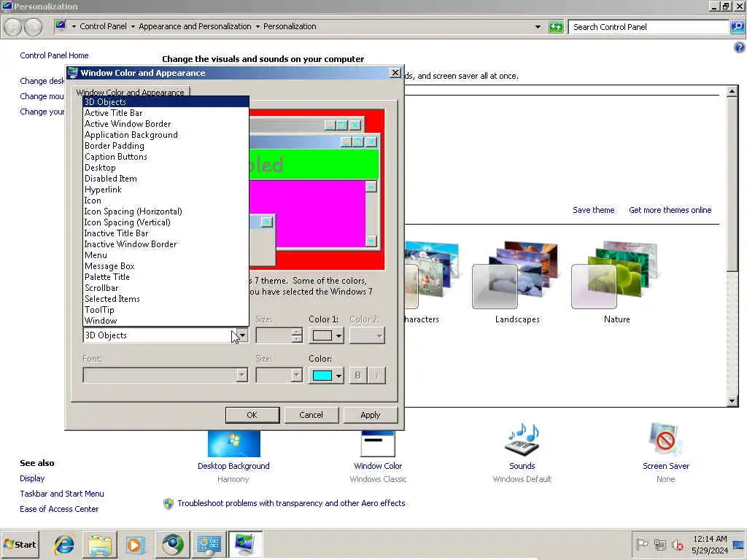Open the Start menu
Image resolution: width=747 pixels, height=560 pixels.
pos(20,544)
